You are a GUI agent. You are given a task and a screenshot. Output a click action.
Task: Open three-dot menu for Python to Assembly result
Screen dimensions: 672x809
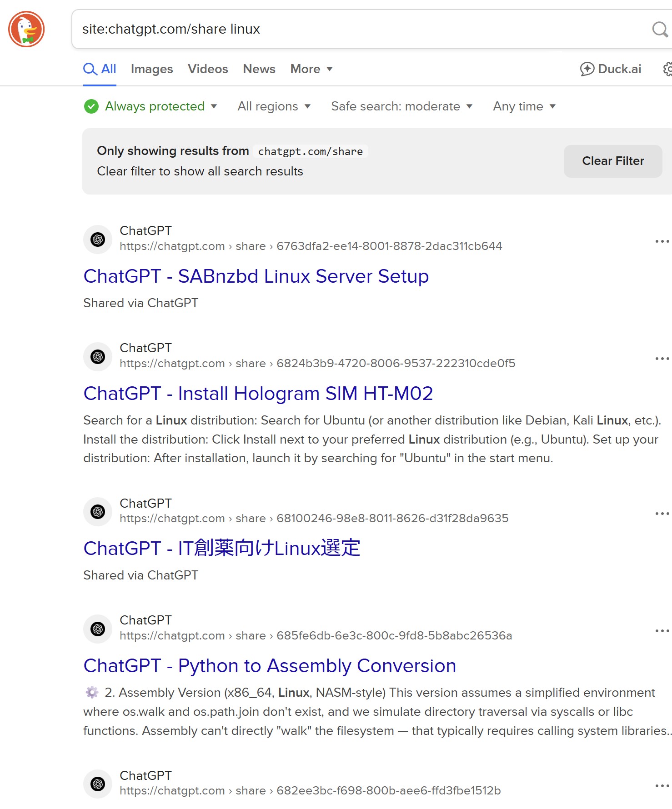(662, 630)
